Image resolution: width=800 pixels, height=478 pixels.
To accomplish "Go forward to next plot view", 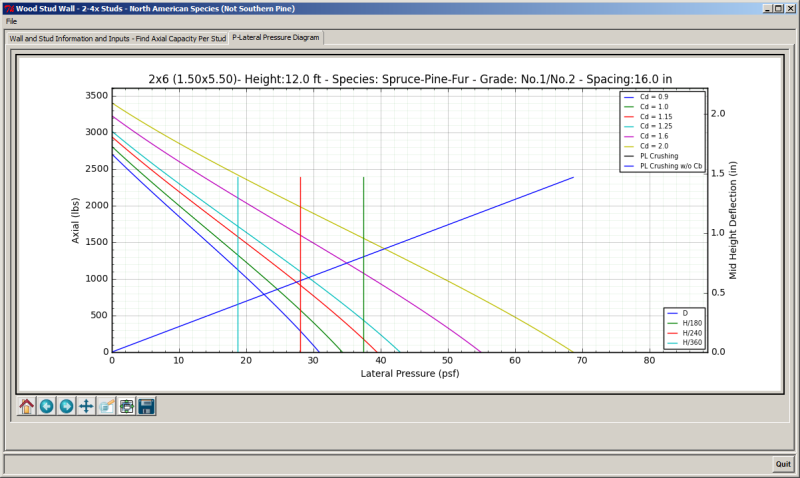I will 66,407.
